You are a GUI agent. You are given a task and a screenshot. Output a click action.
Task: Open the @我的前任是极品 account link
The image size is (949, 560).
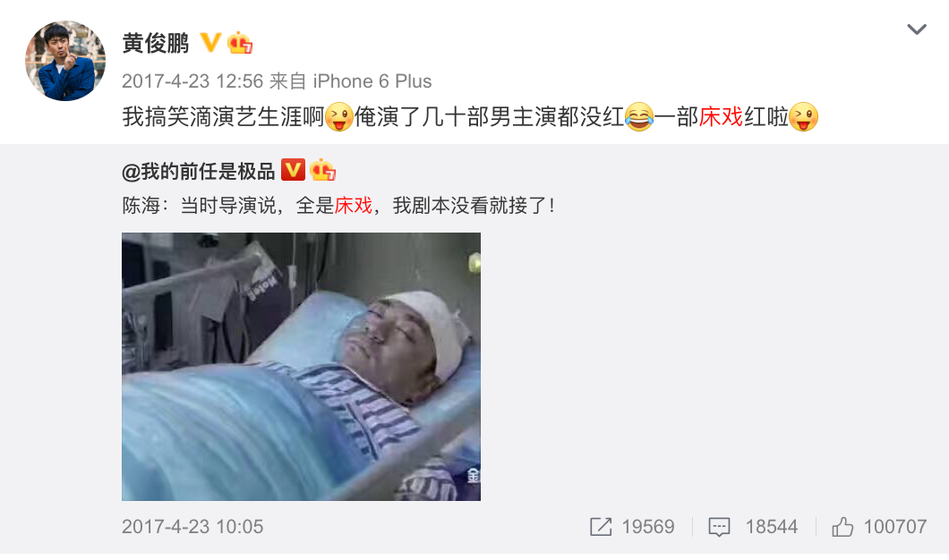pyautogui.click(x=199, y=172)
